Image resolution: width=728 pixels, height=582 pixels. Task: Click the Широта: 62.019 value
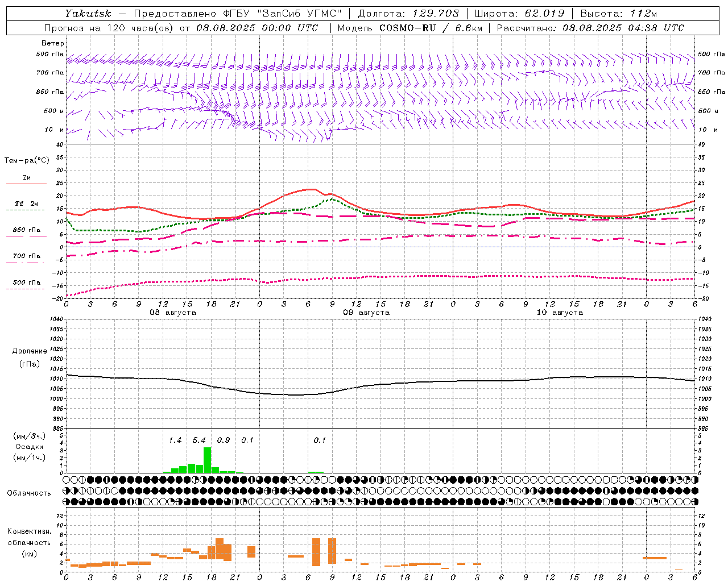point(519,14)
